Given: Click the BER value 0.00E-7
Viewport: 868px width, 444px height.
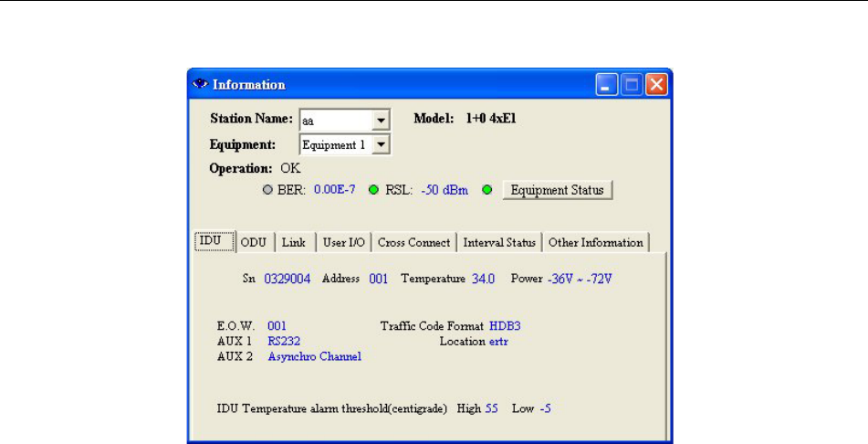Looking at the screenshot, I should click(335, 190).
